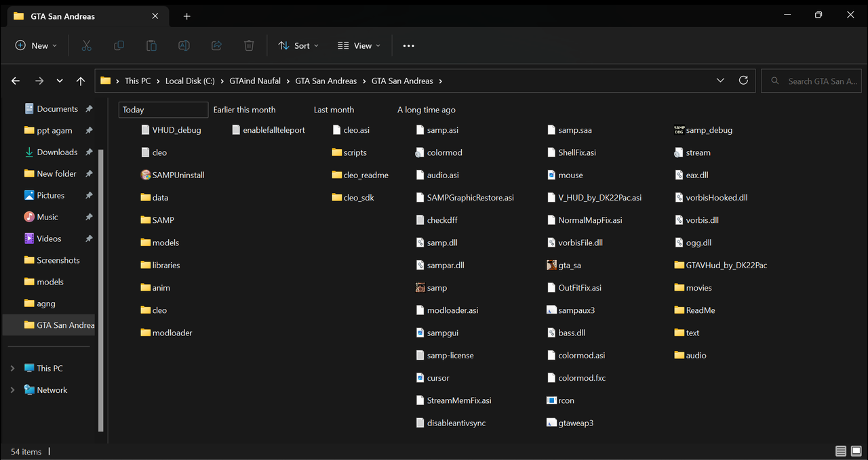Click the A long time ago header
868x460 pixels.
(x=427, y=110)
